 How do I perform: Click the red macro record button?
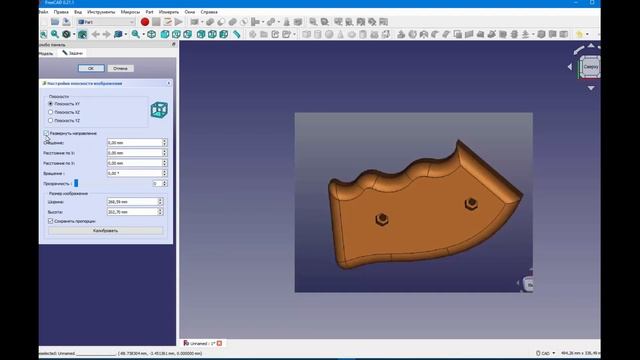(x=144, y=22)
